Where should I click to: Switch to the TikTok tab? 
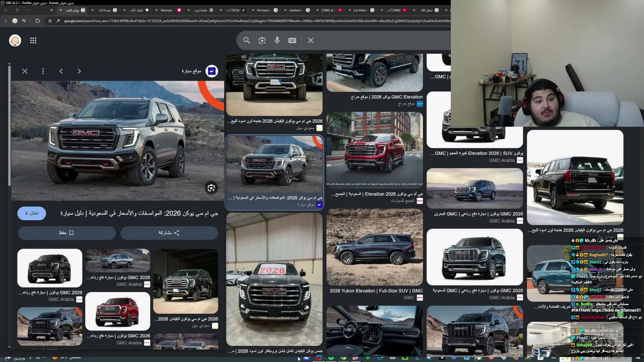tap(235, 10)
